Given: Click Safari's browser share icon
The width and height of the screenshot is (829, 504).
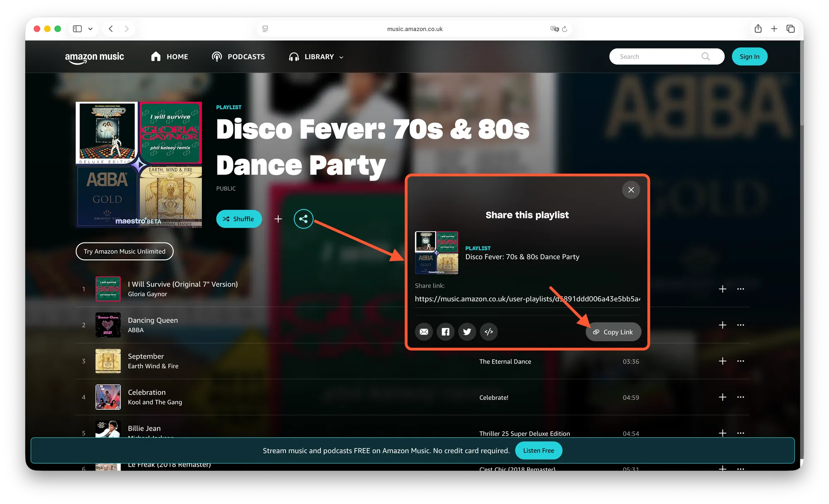Looking at the screenshot, I should [x=758, y=28].
